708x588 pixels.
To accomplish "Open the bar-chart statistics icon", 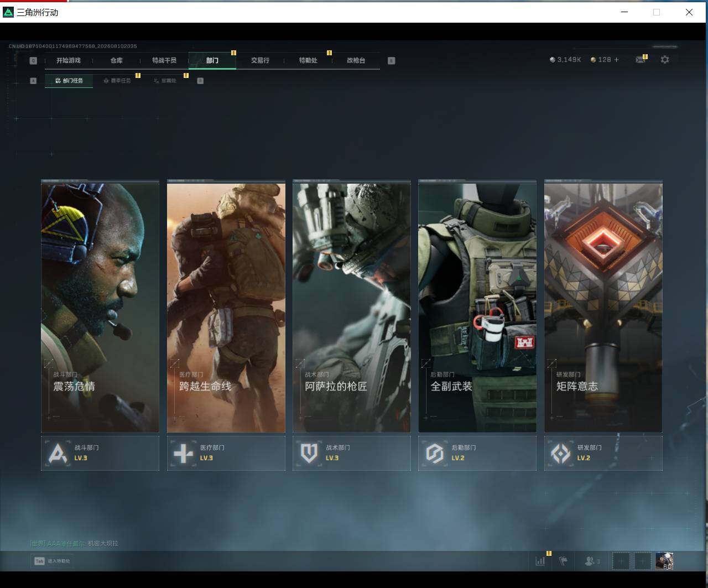I will [x=540, y=561].
